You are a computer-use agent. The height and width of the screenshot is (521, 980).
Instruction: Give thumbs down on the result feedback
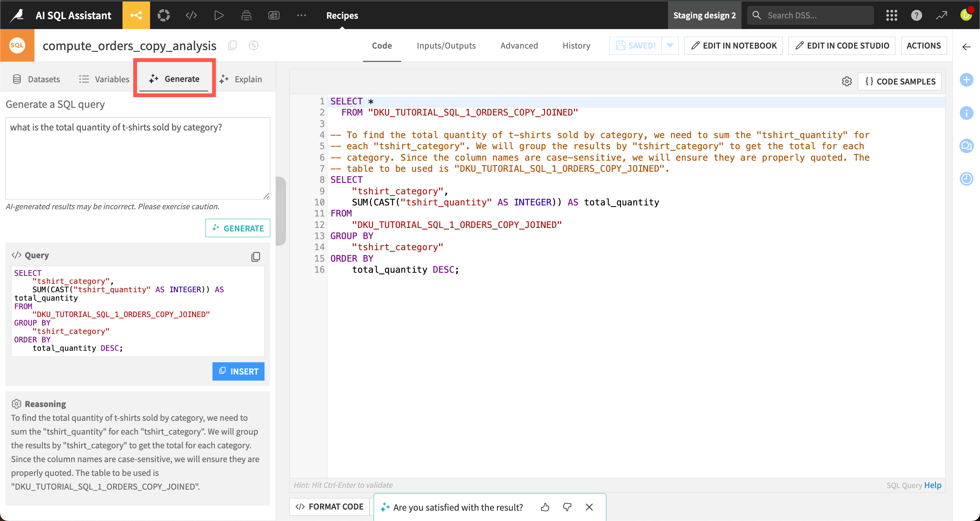point(567,507)
